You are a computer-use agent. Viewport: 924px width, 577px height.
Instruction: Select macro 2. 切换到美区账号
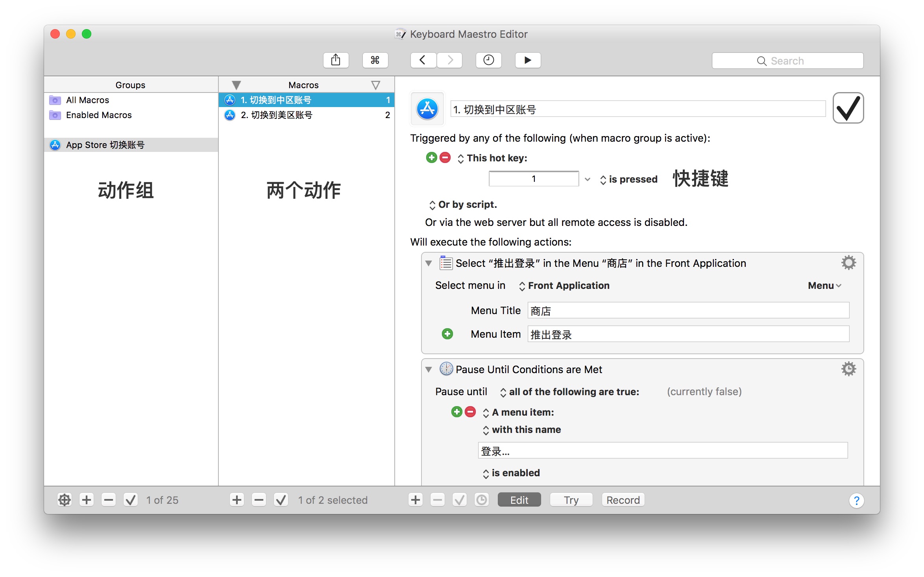276,115
